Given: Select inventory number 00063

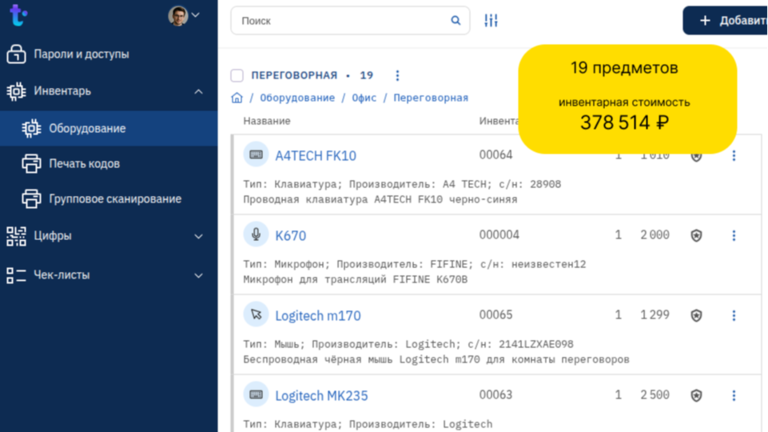Looking at the screenshot, I should click(x=496, y=394).
